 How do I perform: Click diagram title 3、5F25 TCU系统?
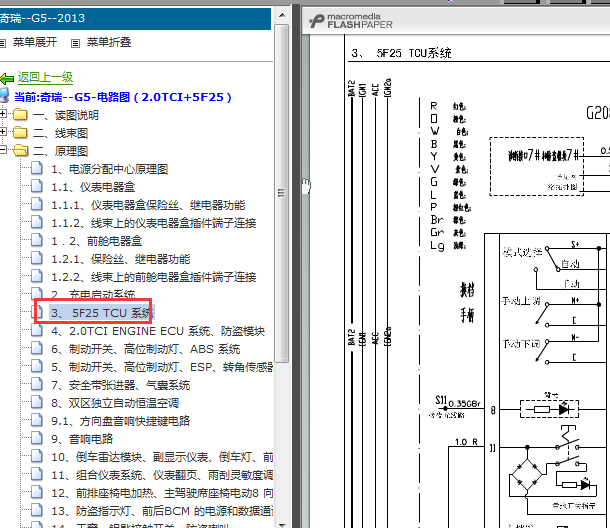401,53
